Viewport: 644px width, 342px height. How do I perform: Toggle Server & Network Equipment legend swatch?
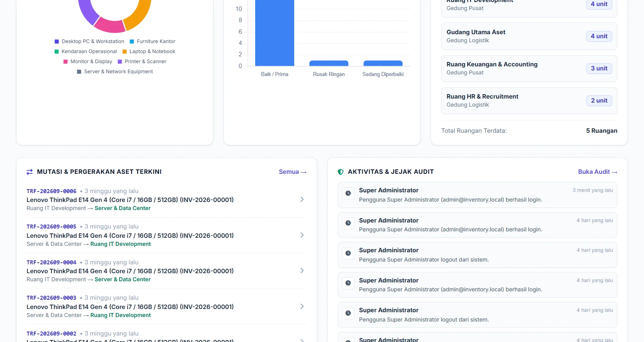[x=79, y=72]
